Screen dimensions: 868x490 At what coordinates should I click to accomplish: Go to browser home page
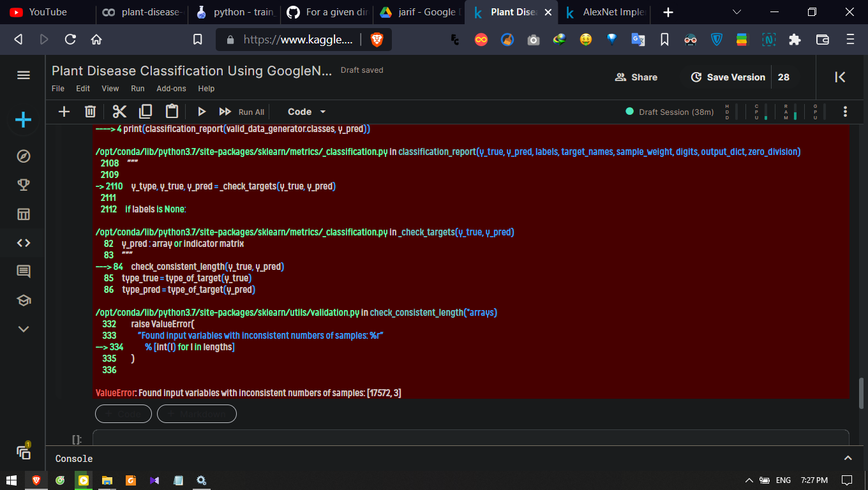[x=96, y=40]
